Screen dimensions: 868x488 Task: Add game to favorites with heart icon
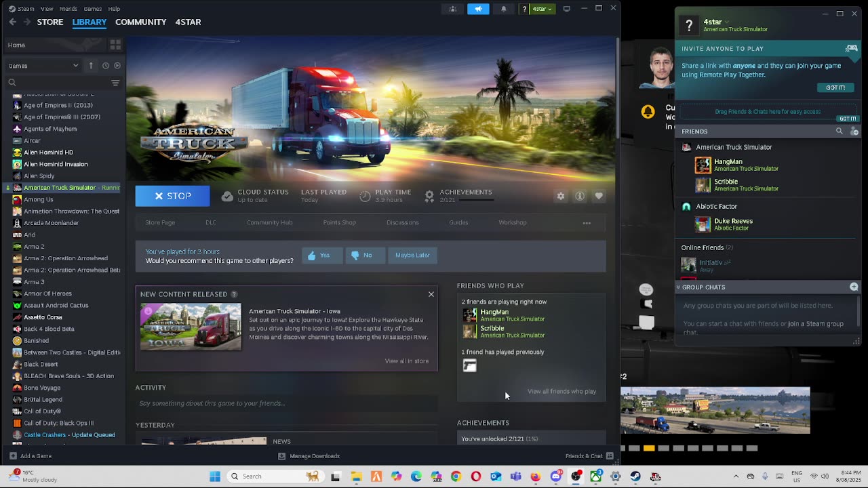[599, 196]
